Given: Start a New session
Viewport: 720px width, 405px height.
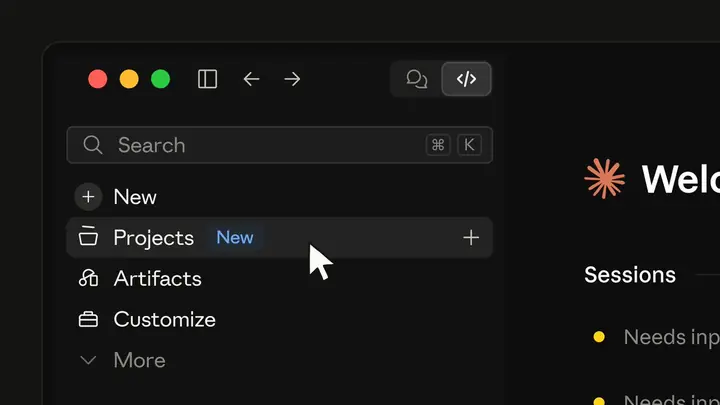Looking at the screenshot, I should pyautogui.click(x=135, y=197).
